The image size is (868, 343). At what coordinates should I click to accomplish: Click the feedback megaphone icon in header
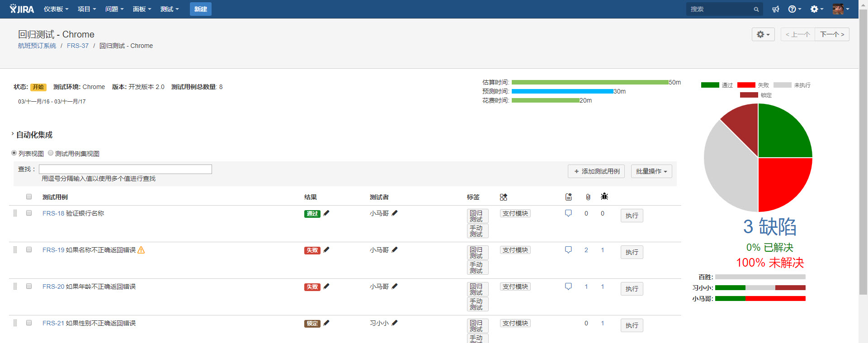(x=776, y=9)
